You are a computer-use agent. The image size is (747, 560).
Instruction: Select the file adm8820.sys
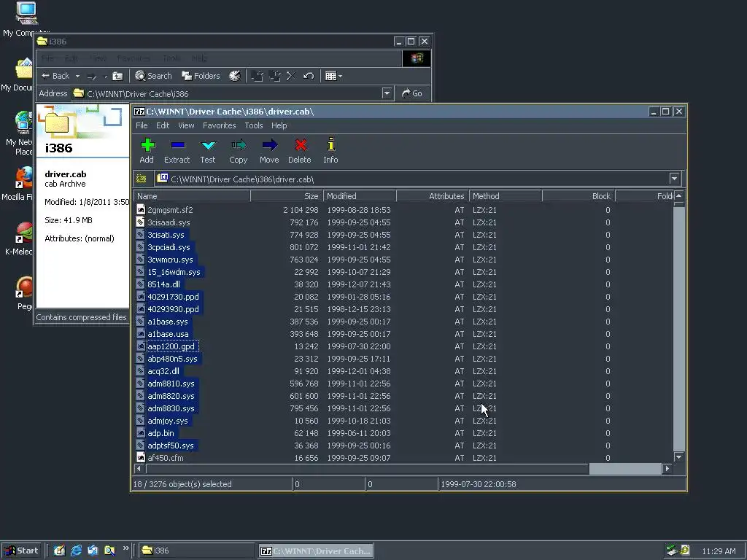(171, 396)
